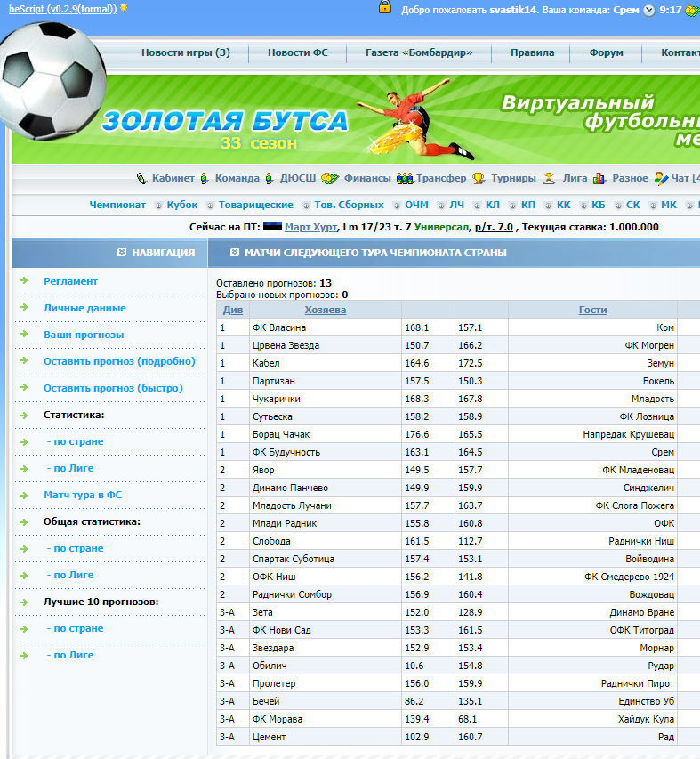
Task: Click the Команда player icon
Action: tap(205, 179)
